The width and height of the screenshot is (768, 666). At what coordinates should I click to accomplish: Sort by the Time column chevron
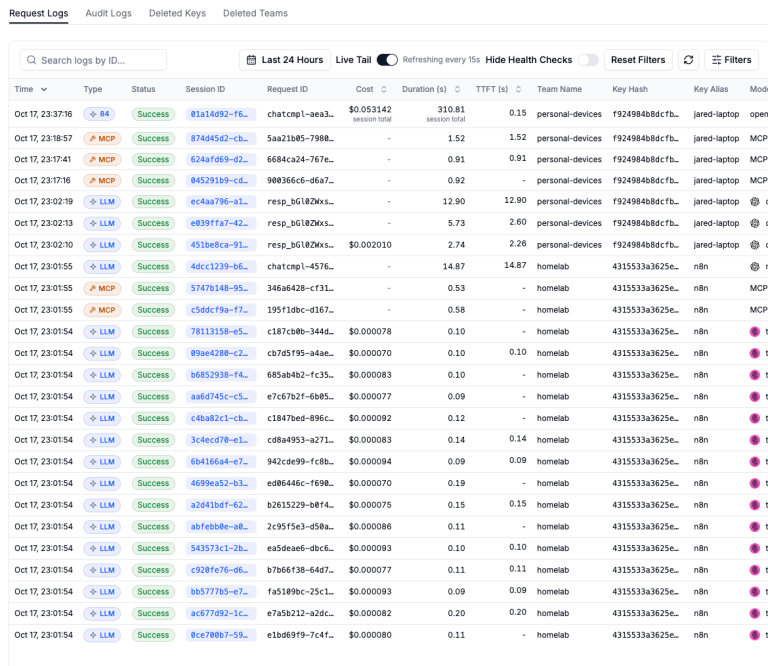(44, 89)
